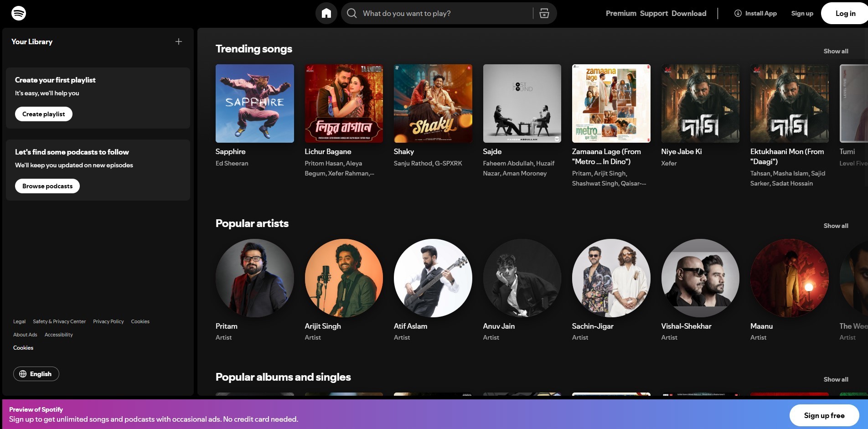Viewport: 868px width, 429px height.
Task: Open the Lichur Bagane cover art
Action: (x=344, y=103)
